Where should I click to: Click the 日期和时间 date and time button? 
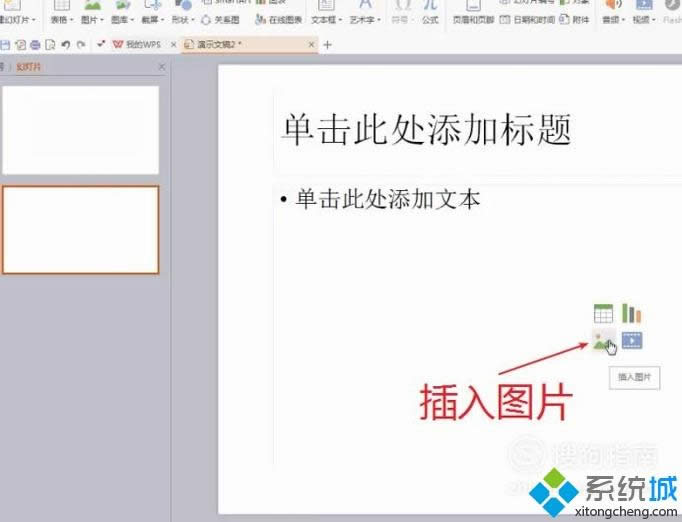click(x=527, y=20)
